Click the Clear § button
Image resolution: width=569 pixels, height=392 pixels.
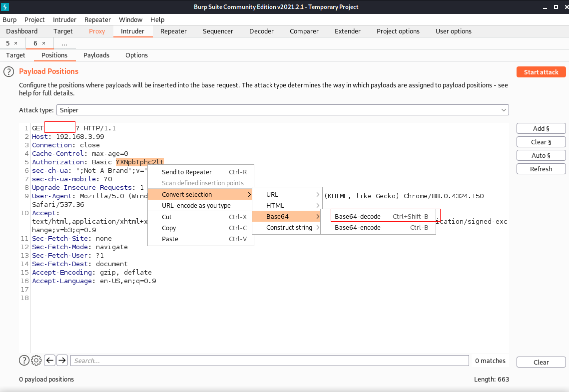(541, 142)
